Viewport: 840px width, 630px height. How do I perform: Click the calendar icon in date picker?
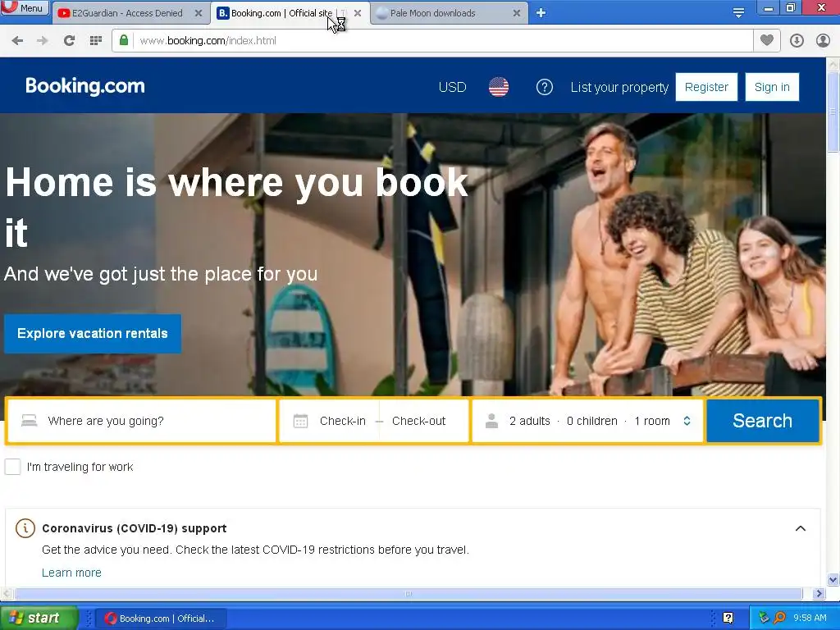300,421
